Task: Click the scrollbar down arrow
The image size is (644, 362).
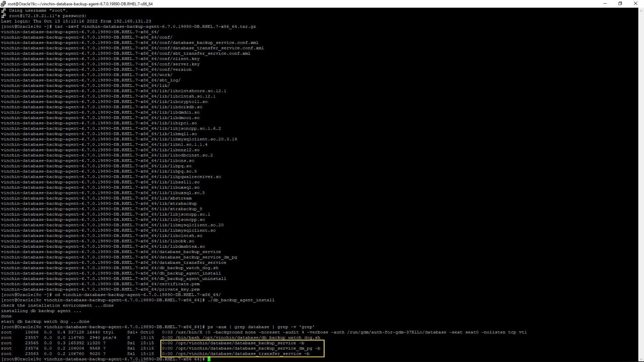Action: (641, 359)
